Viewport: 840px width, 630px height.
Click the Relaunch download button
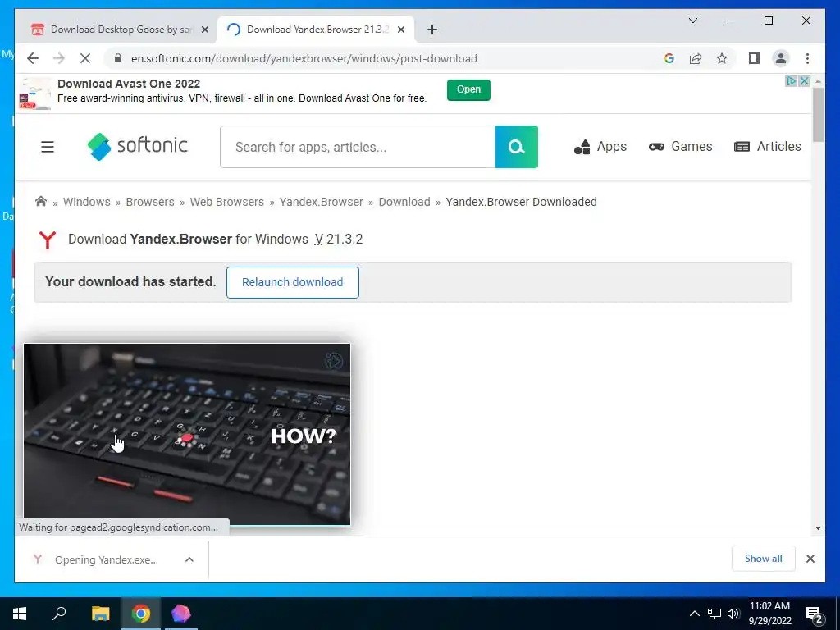(293, 282)
